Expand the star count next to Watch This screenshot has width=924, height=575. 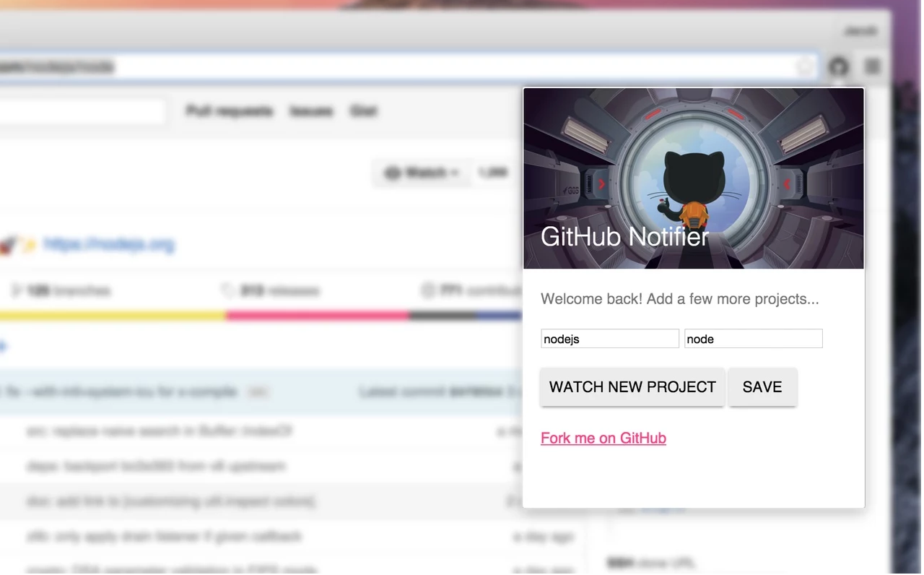click(494, 173)
